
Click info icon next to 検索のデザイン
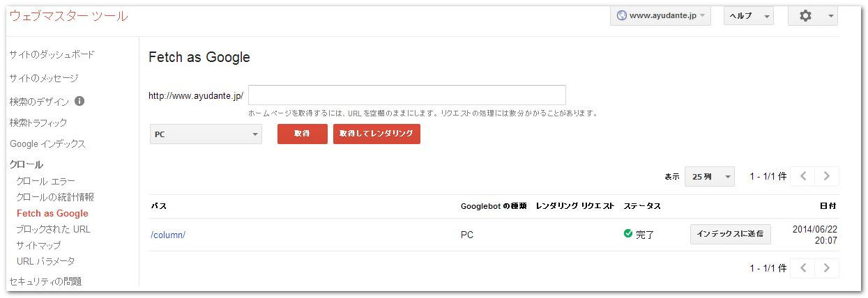coord(79,101)
